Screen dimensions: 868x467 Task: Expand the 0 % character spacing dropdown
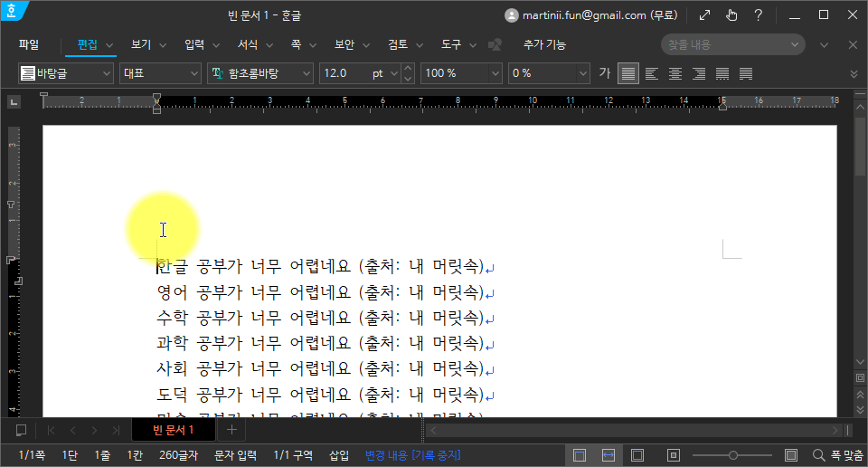[583, 73]
